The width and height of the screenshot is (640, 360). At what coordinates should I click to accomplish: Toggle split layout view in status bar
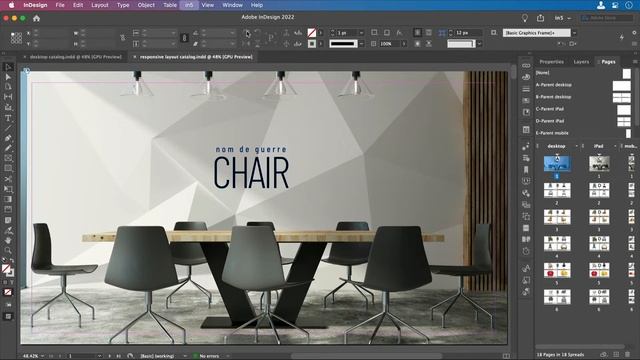point(506,356)
